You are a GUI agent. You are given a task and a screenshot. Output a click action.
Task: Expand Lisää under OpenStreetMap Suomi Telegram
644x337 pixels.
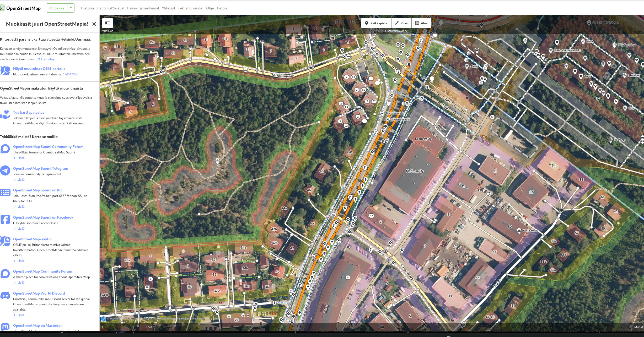click(x=21, y=180)
